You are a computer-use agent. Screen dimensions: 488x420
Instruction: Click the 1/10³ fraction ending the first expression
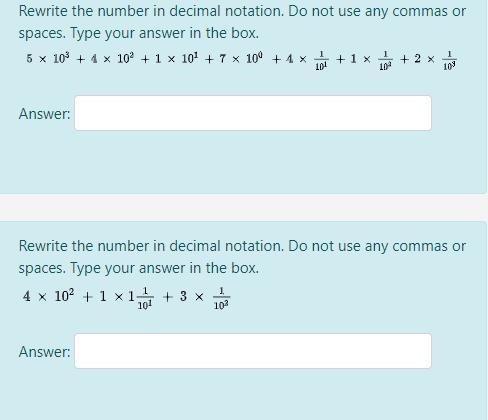click(449, 61)
